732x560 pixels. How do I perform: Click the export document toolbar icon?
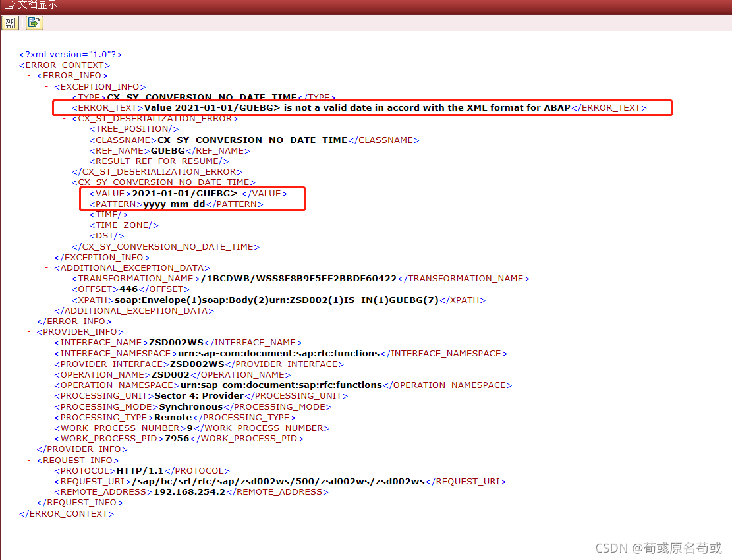pyautogui.click(x=34, y=23)
